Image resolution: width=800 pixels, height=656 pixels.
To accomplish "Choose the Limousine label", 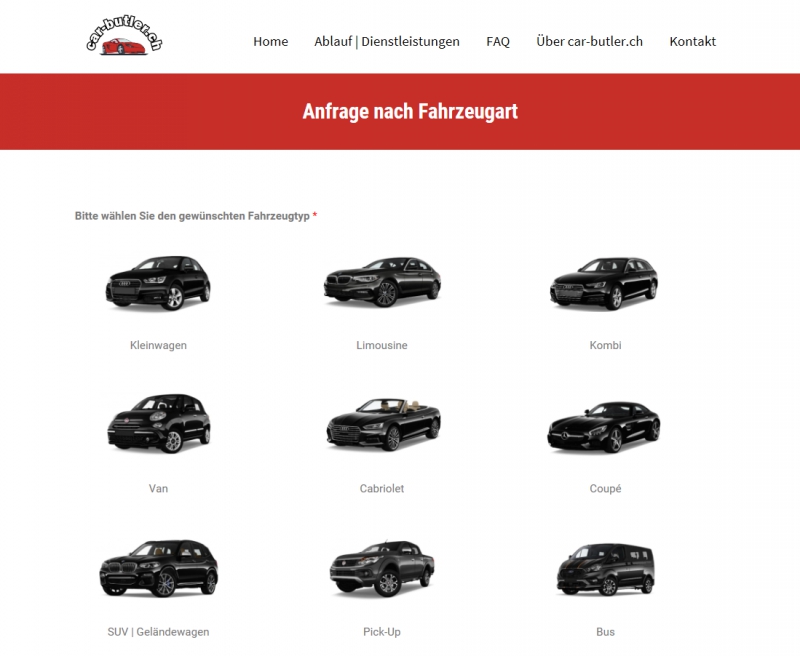I will [x=382, y=345].
